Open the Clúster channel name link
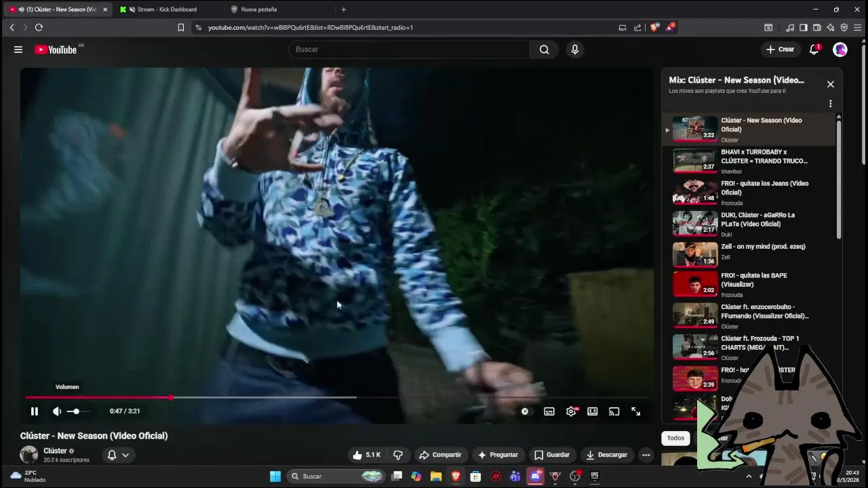 click(x=55, y=451)
